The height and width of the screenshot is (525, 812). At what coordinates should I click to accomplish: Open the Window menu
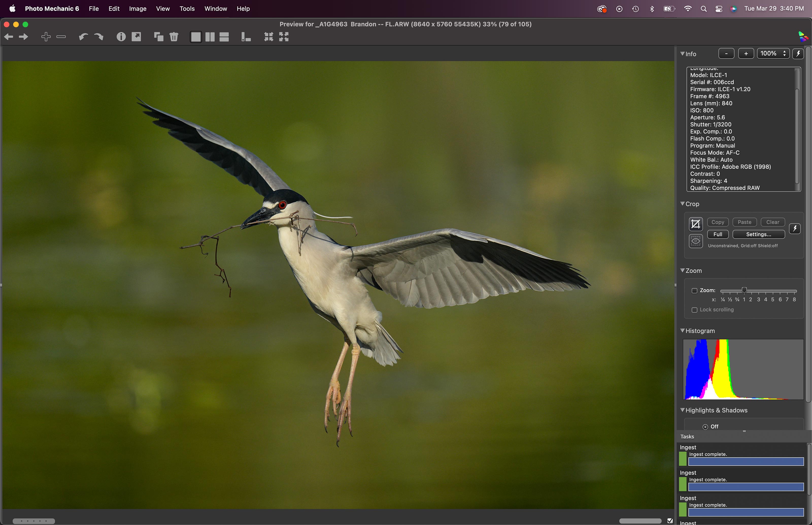[x=216, y=9]
